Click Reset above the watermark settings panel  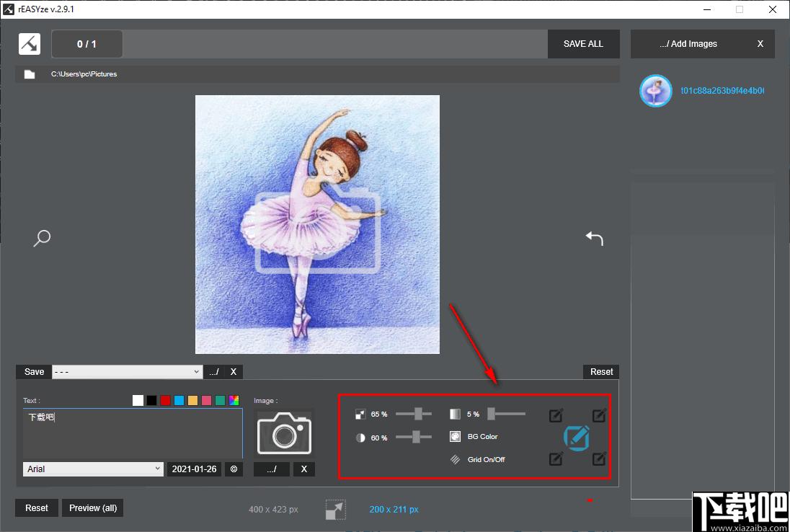[602, 372]
